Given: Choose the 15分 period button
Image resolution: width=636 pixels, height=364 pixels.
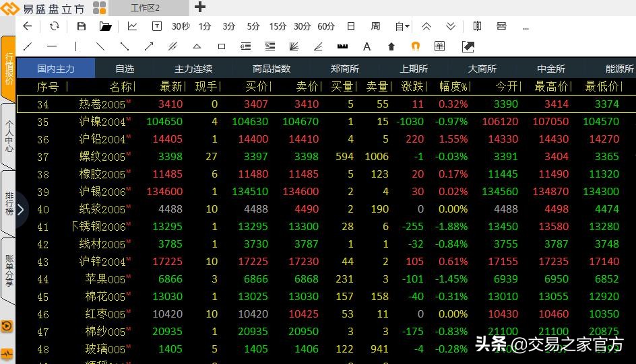Looking at the screenshot, I should pos(278,26).
